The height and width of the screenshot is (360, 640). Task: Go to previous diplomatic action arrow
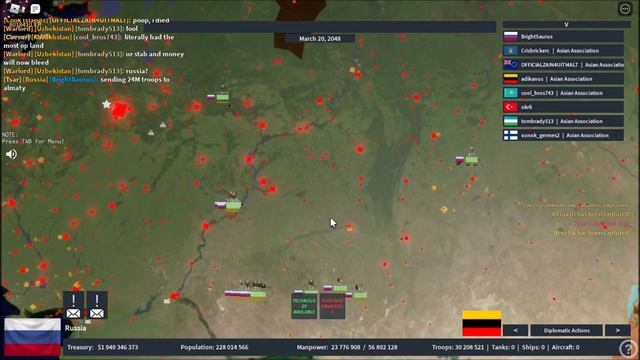[516, 330]
